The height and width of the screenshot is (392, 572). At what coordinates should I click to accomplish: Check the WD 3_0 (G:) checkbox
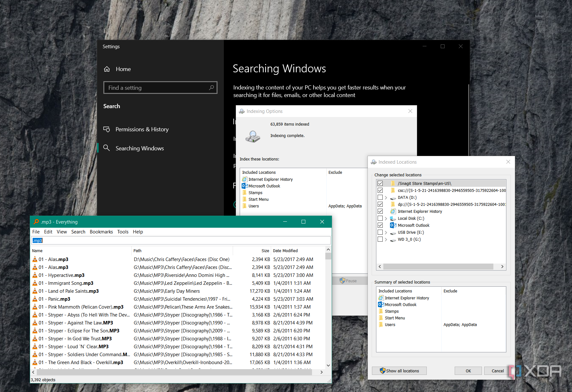coord(380,239)
